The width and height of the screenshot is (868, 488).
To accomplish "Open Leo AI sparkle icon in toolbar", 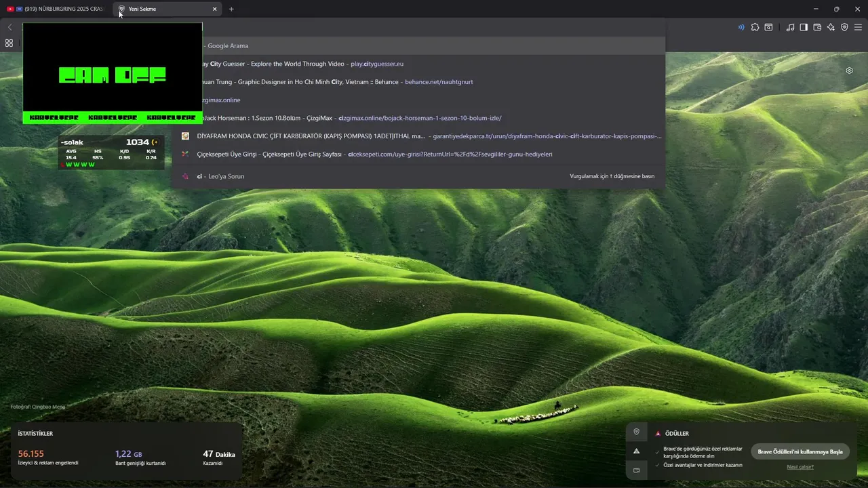I will pos(831,27).
